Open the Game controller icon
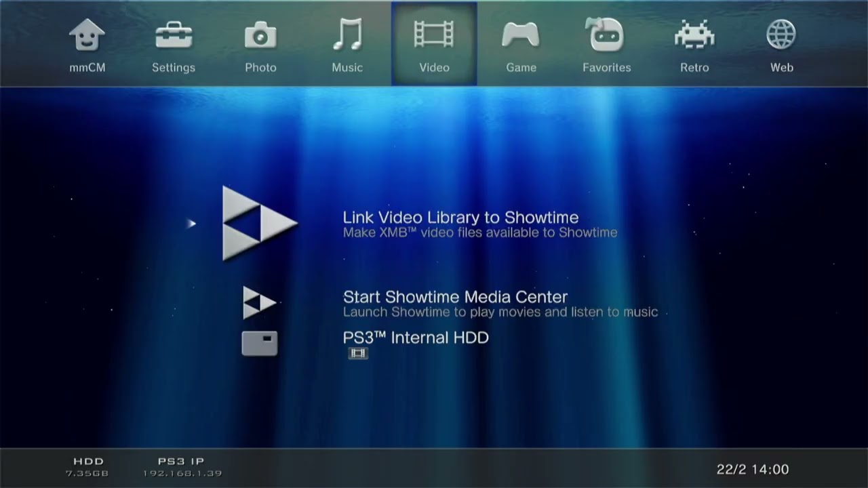Viewport: 868px width, 488px height. pyautogui.click(x=521, y=35)
